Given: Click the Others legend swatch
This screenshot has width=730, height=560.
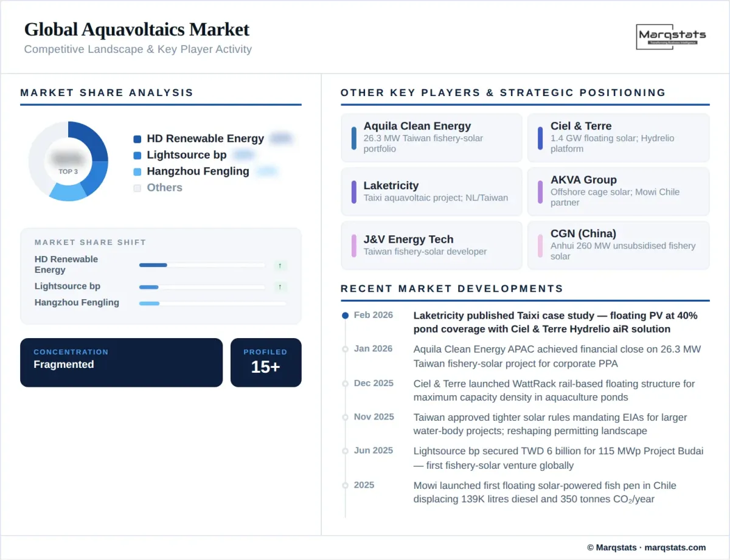Looking at the screenshot, I should click(137, 188).
